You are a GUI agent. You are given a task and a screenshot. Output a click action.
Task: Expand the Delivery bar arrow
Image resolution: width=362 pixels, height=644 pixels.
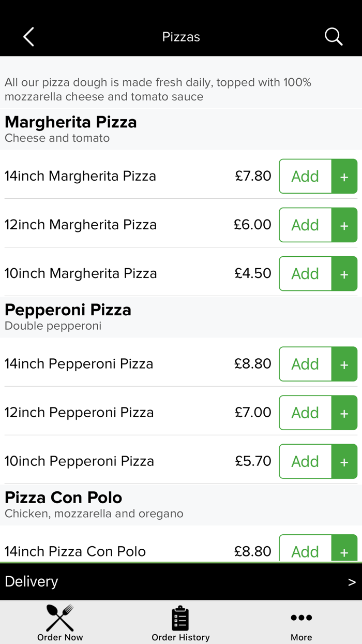point(352,582)
